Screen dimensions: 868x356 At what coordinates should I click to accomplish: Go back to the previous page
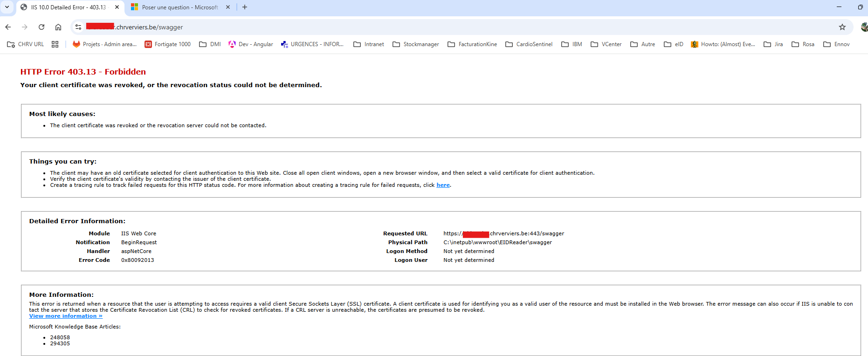8,27
